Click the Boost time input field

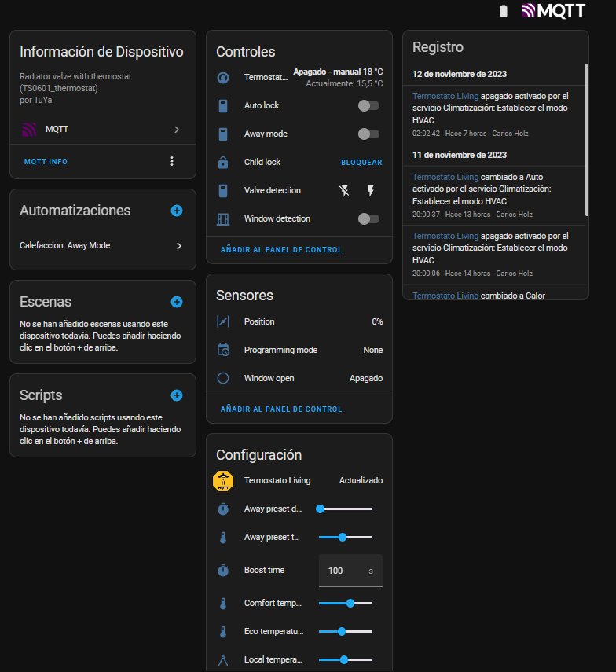click(343, 571)
